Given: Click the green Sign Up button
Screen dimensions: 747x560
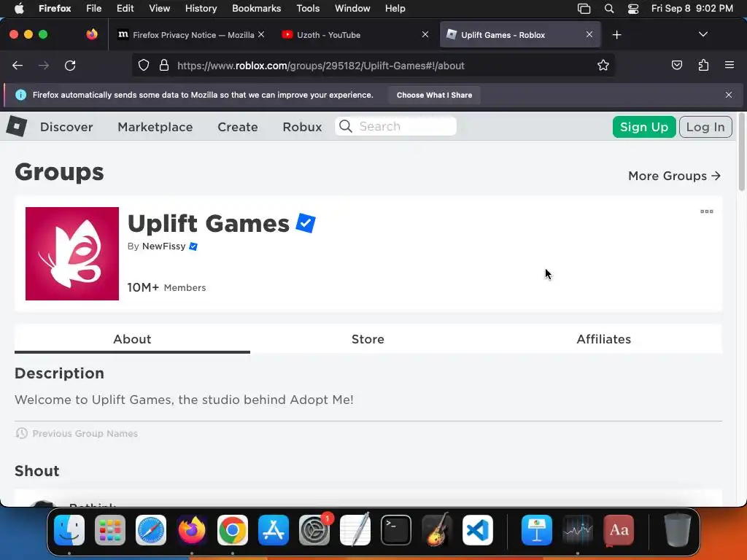Looking at the screenshot, I should (x=644, y=127).
